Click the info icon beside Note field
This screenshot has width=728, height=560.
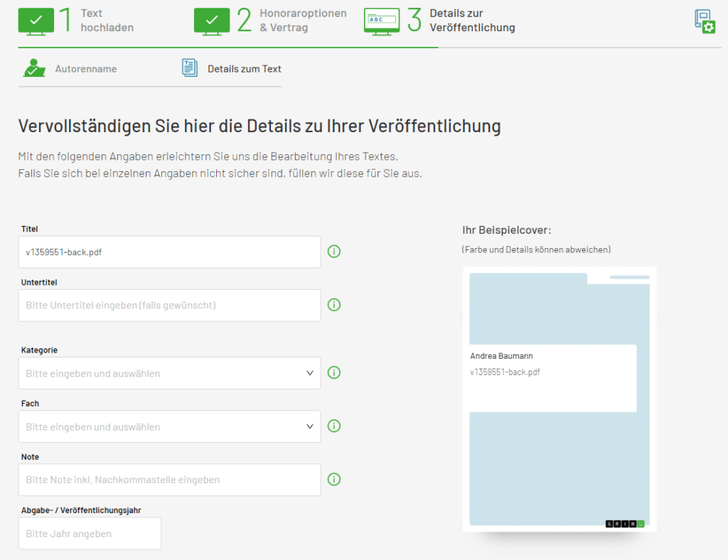334,479
